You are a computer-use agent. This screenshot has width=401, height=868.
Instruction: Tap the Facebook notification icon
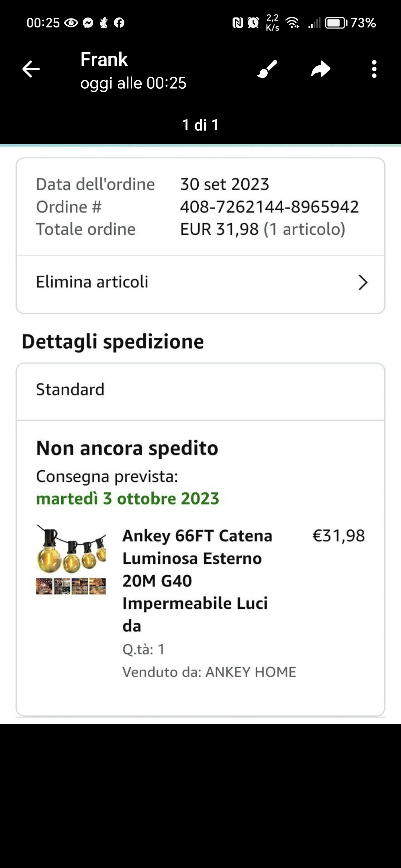point(119,23)
